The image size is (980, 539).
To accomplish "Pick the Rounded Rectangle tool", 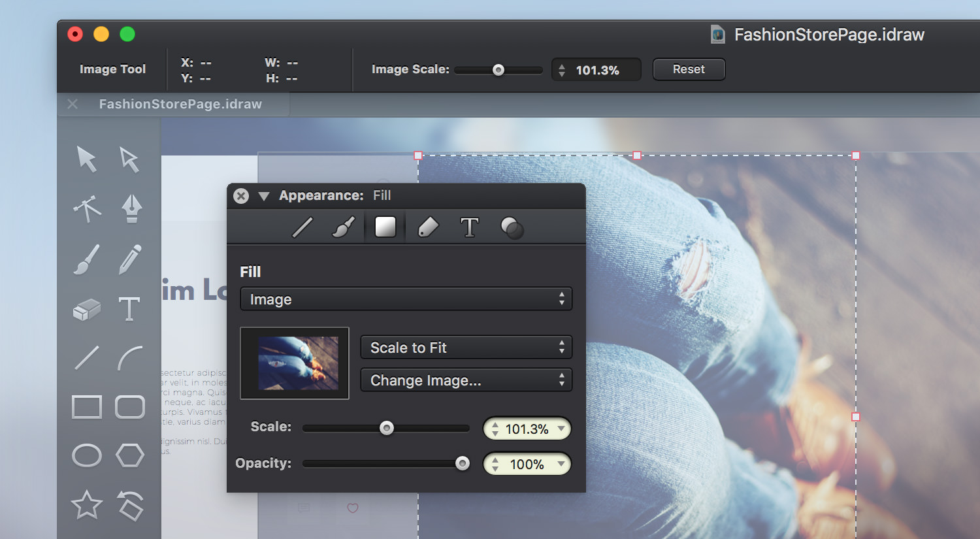I will coord(130,406).
